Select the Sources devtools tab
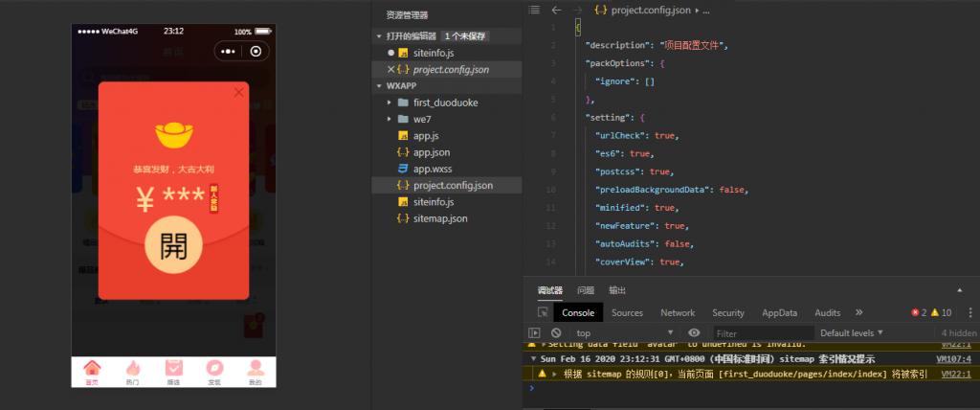Viewport: 980px width, 410px height. (627, 312)
